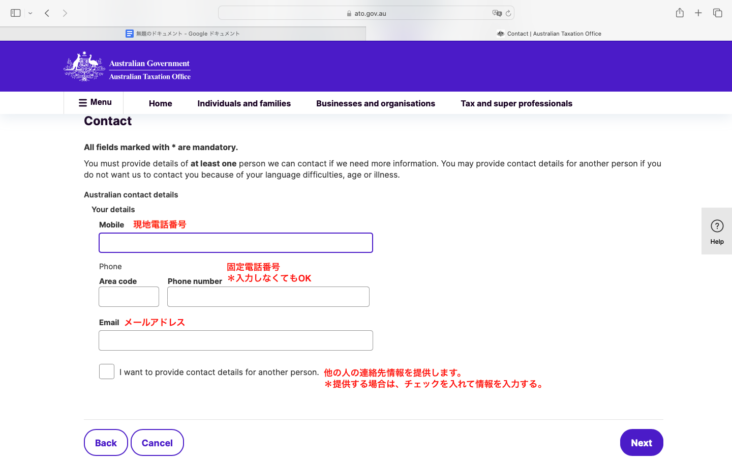
Task: Open Help question mark panel
Action: 716,231
